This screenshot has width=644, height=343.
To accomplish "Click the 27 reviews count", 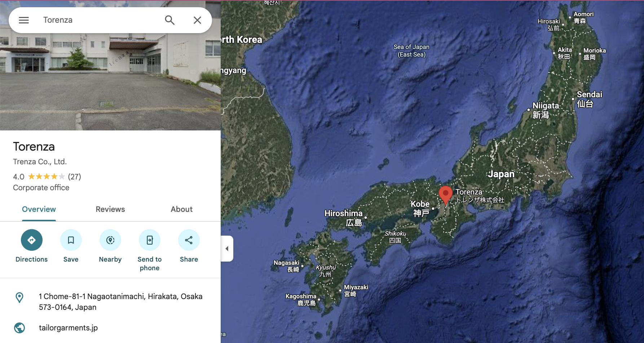I will (75, 177).
